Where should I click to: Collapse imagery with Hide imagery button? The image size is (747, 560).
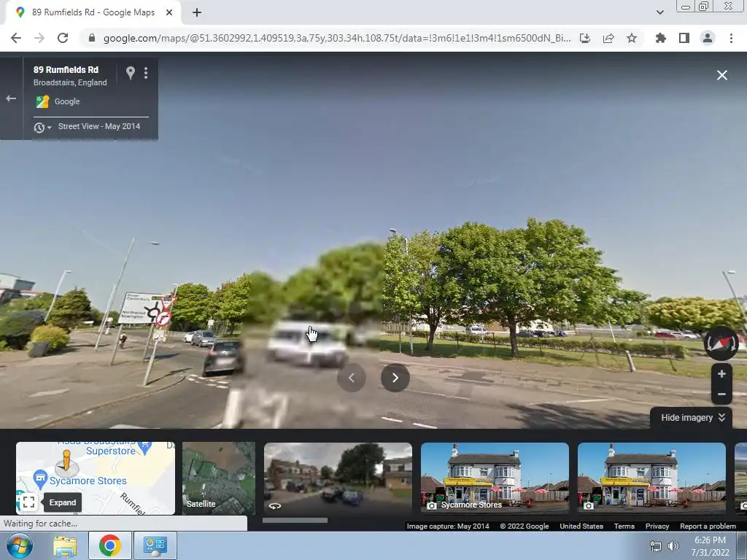[x=692, y=418]
